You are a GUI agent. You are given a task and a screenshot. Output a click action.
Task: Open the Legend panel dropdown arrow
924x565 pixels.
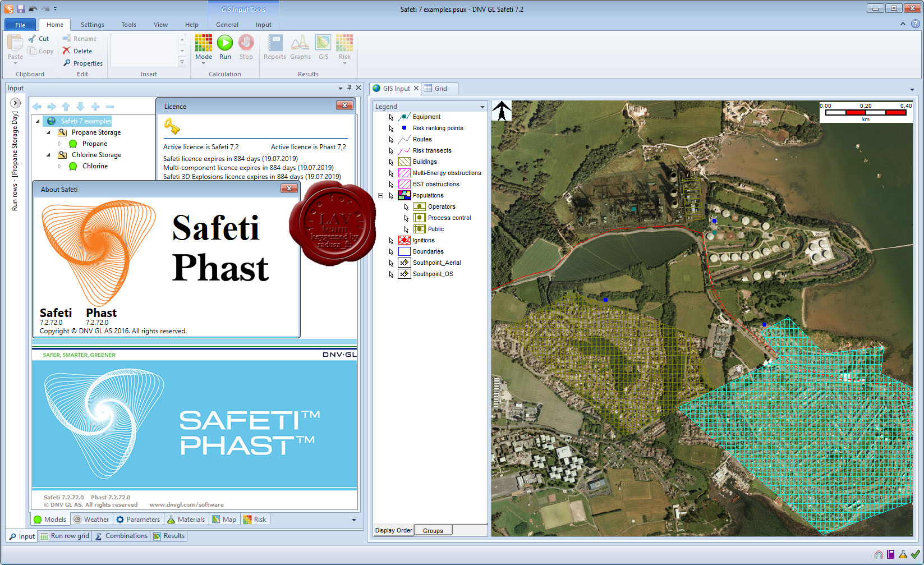[x=482, y=107]
